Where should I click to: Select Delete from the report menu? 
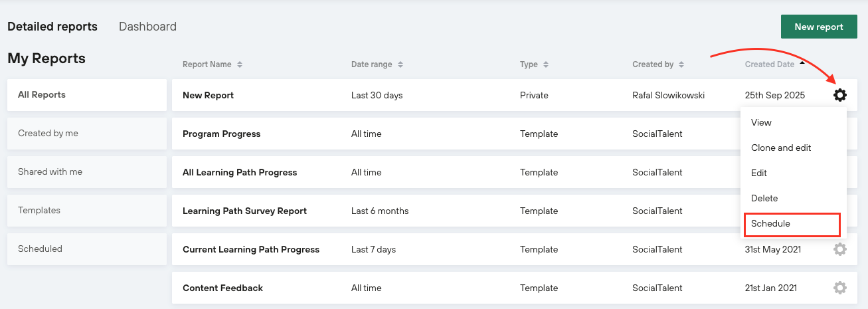point(764,198)
